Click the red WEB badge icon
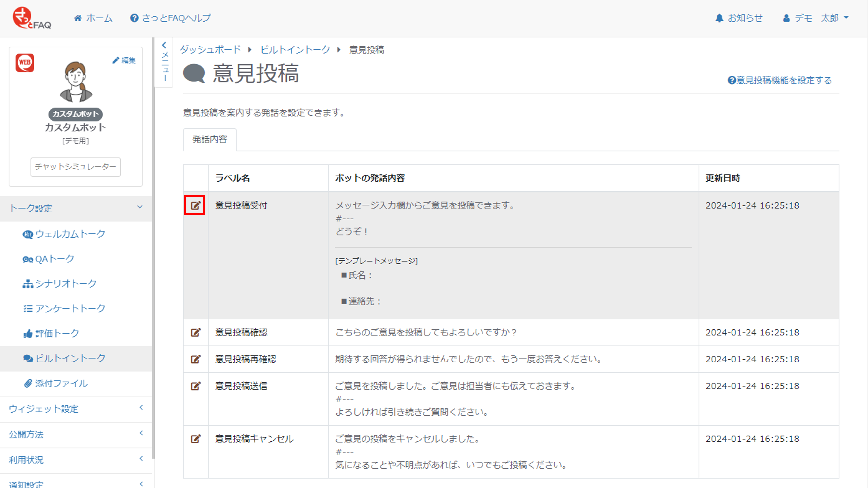This screenshot has height=488, width=868. 25,63
